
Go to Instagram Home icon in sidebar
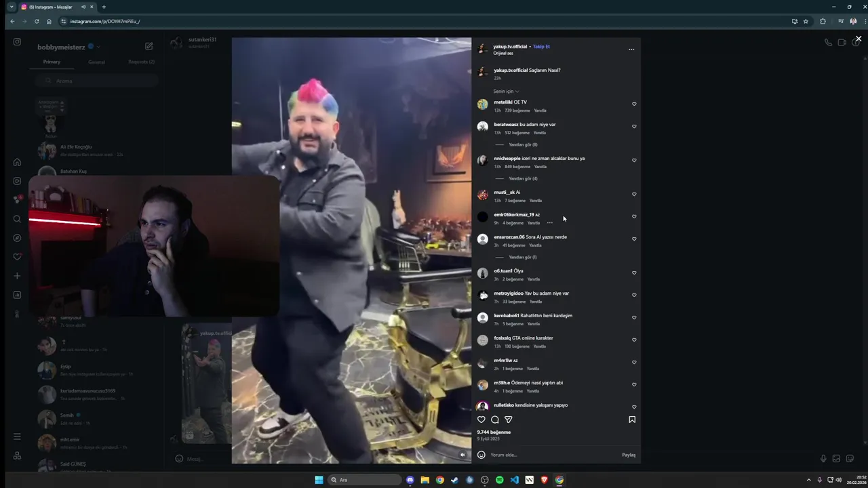(x=17, y=162)
